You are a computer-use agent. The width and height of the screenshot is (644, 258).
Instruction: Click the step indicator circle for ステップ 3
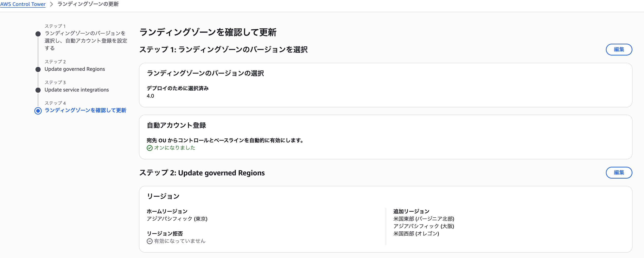tap(38, 90)
